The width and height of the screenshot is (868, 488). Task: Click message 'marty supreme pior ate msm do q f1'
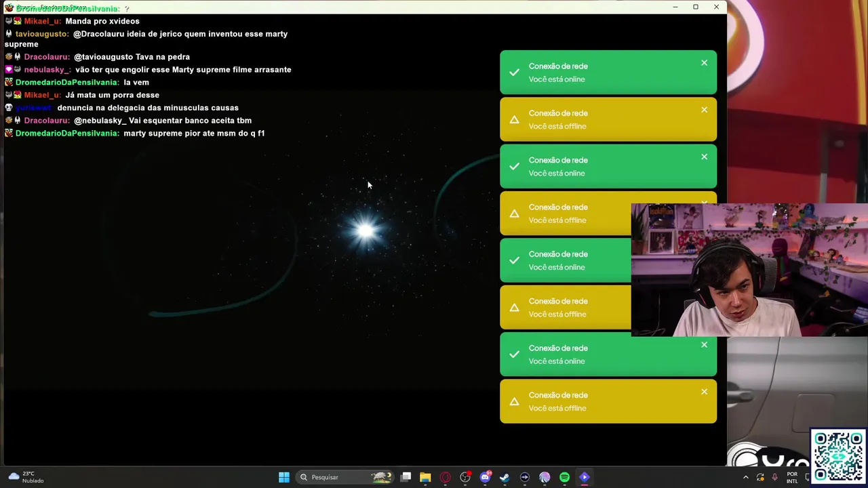click(x=194, y=134)
